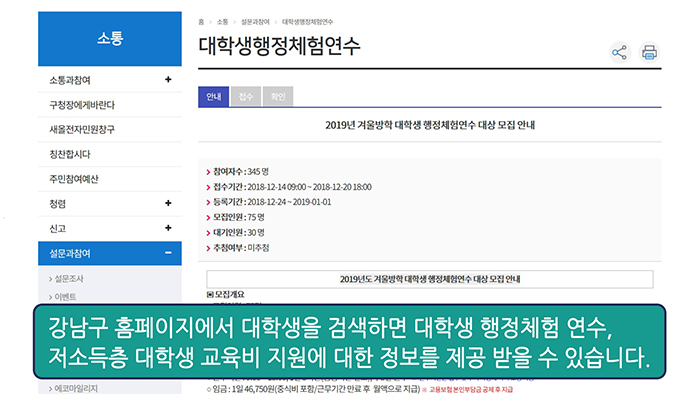Click the 추첨여부 : 미추첨 text
The height and width of the screenshot is (394, 700).
click(x=241, y=248)
